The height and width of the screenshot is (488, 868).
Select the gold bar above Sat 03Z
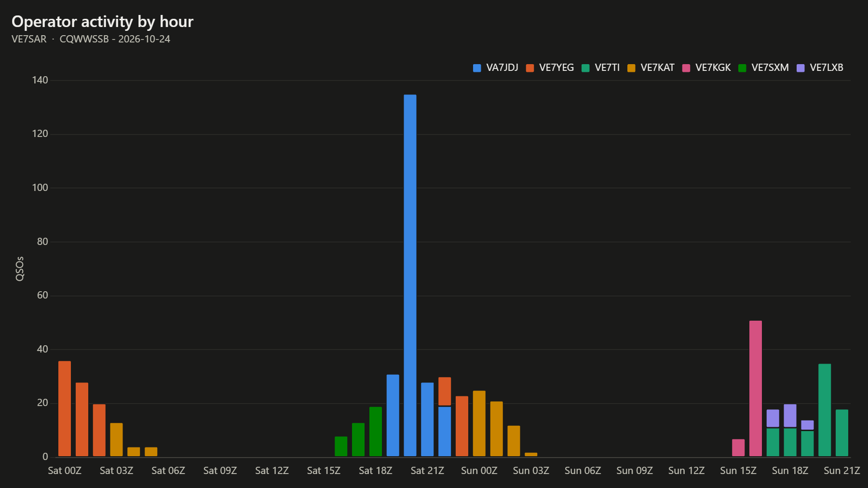tap(116, 440)
